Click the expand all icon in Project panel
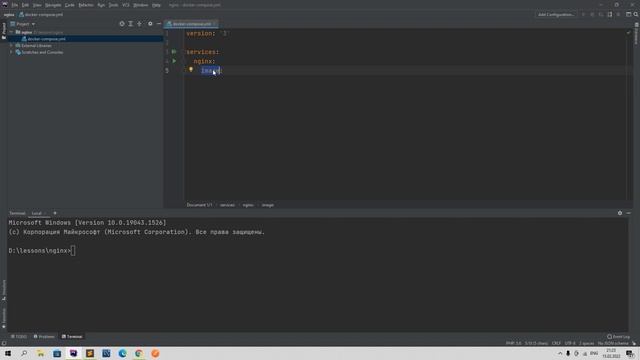The width and height of the screenshot is (640, 360). pyautogui.click(x=131, y=24)
